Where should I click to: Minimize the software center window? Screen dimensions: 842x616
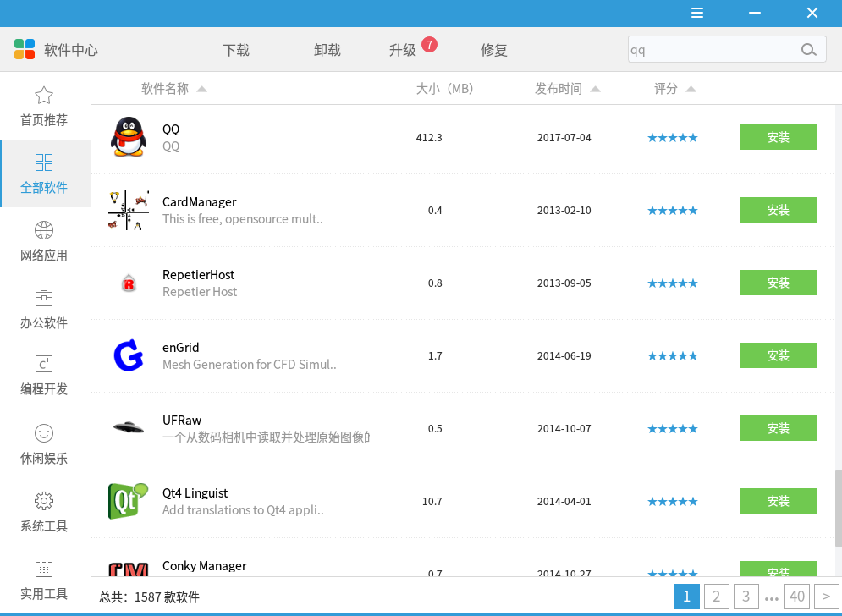(755, 13)
